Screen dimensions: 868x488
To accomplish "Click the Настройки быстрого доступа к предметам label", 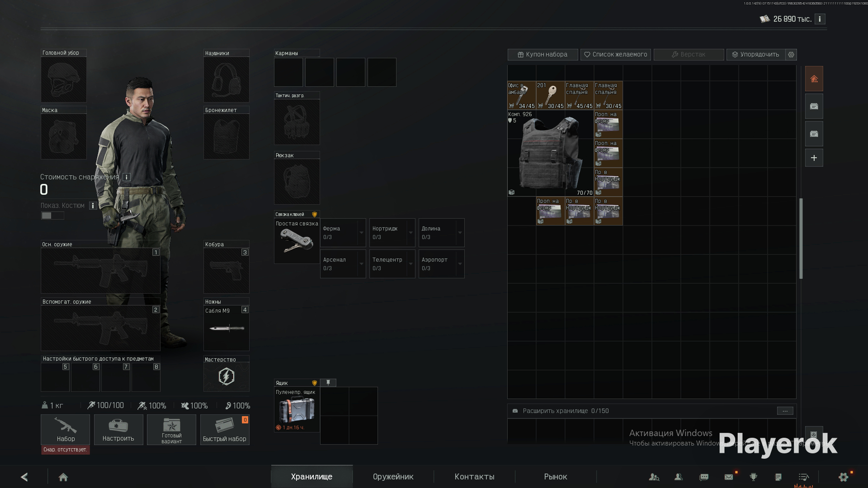I will [x=98, y=359].
